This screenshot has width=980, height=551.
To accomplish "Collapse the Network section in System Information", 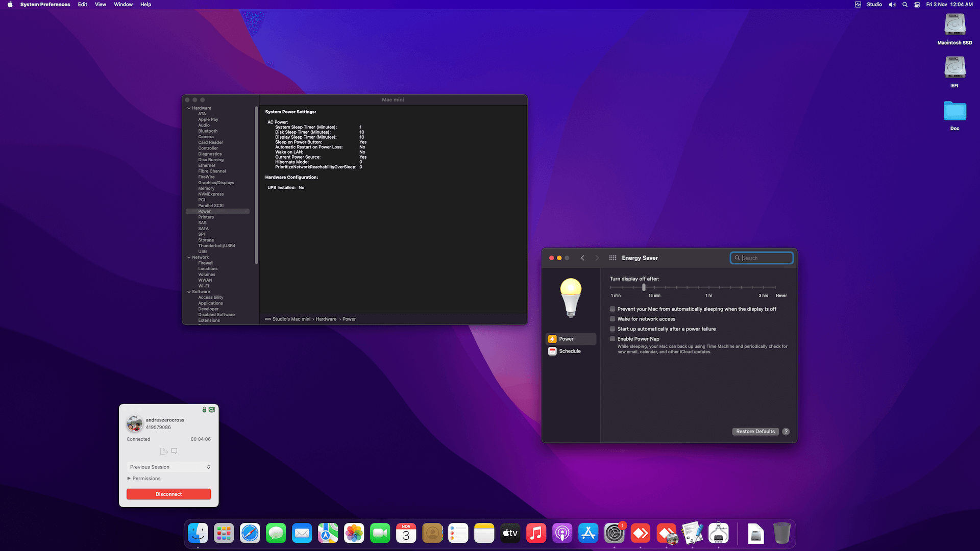I will pos(189,258).
